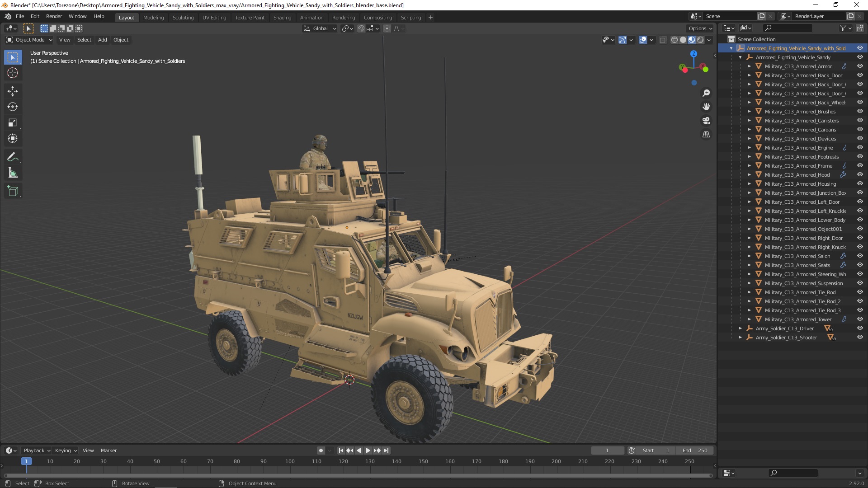
Task: Toggle camera view in the viewport
Action: pyautogui.click(x=706, y=121)
